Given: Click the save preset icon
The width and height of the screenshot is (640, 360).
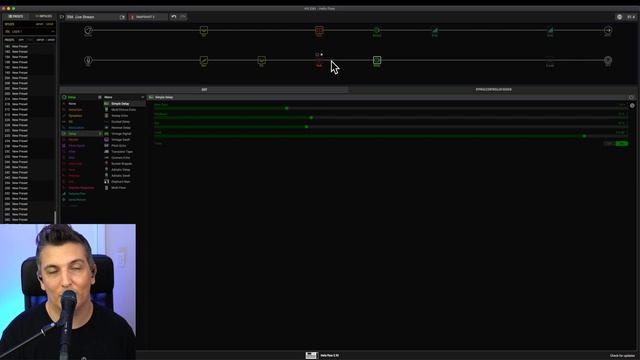Looking at the screenshot, I should point(122,17).
